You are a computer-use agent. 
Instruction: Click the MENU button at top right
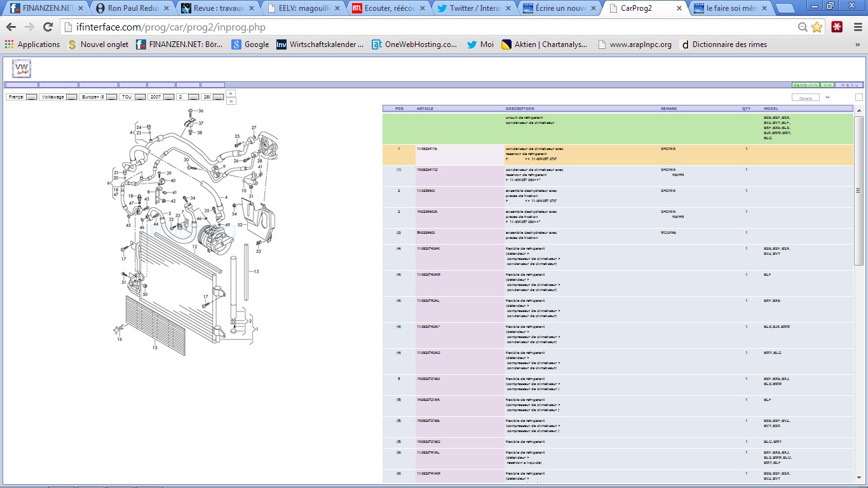pyautogui.click(x=849, y=85)
